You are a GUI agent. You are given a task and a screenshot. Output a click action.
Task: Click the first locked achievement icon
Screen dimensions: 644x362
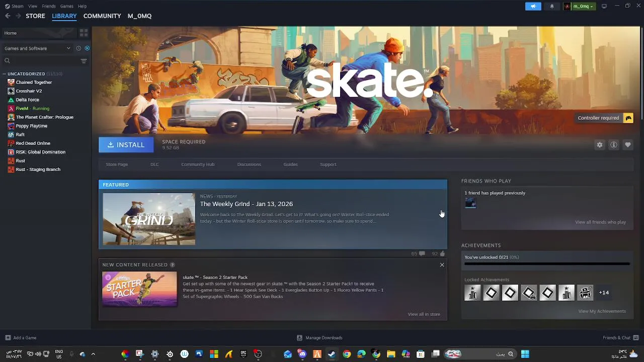(472, 293)
